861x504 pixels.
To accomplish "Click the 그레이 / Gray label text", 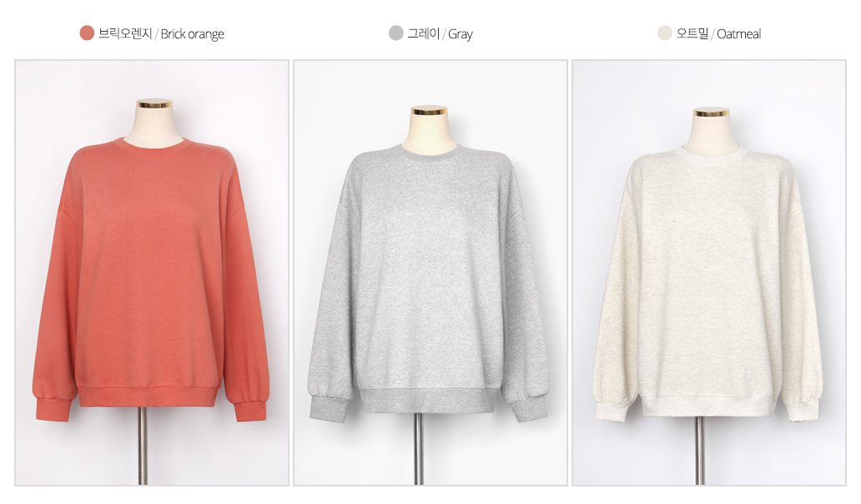I will 440,33.
